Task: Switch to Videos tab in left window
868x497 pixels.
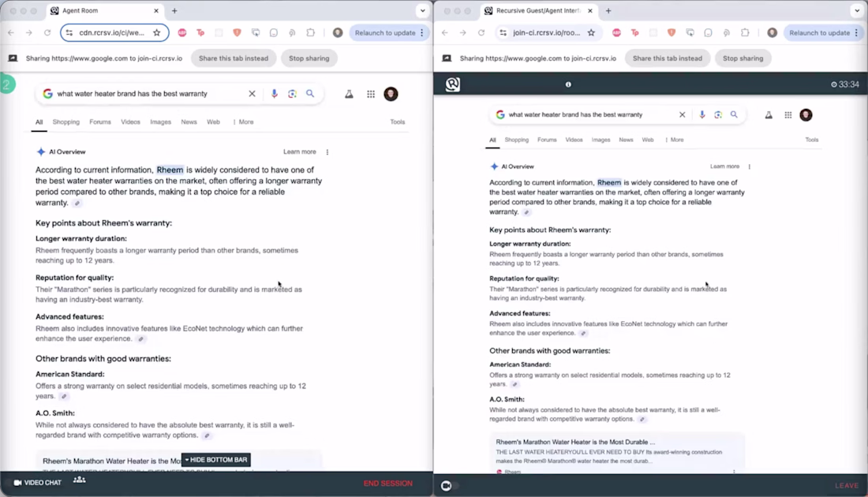Action: [131, 121]
